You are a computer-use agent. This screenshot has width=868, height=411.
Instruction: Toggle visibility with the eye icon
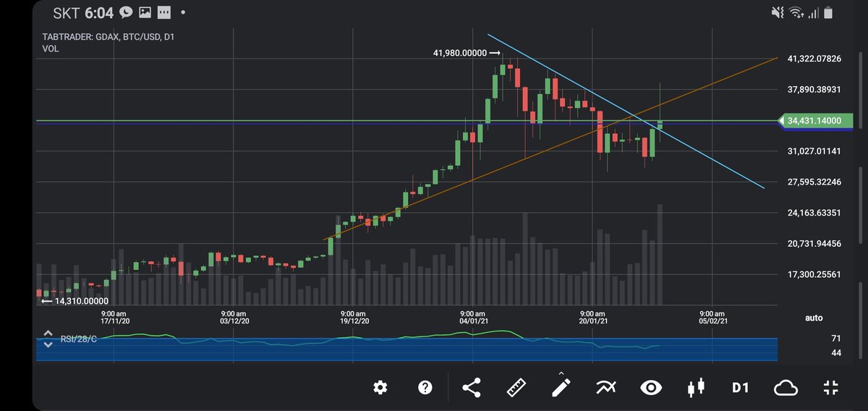point(651,388)
